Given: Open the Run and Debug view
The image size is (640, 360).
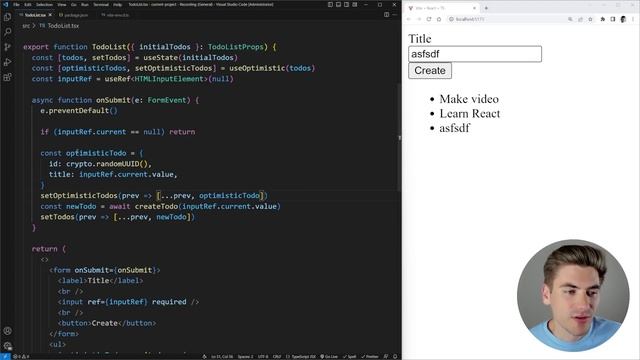Looking at the screenshot, I should click(7, 62).
